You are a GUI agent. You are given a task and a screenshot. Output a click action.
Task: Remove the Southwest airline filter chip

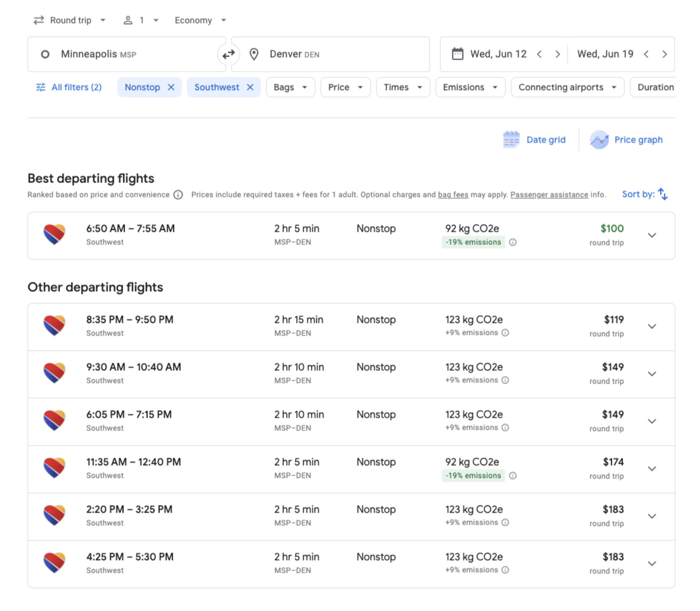pyautogui.click(x=251, y=87)
